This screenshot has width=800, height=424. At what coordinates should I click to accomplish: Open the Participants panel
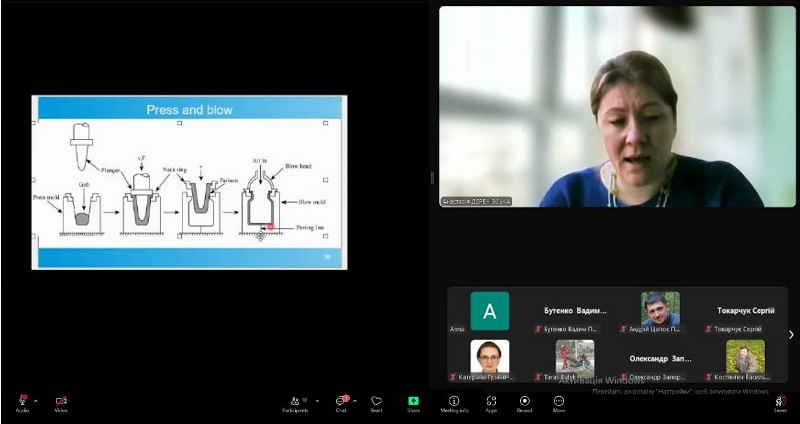(x=295, y=403)
